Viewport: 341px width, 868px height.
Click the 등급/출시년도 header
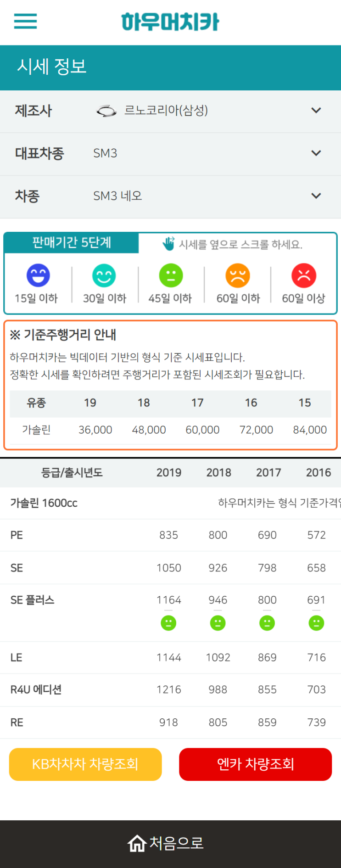coord(72,472)
